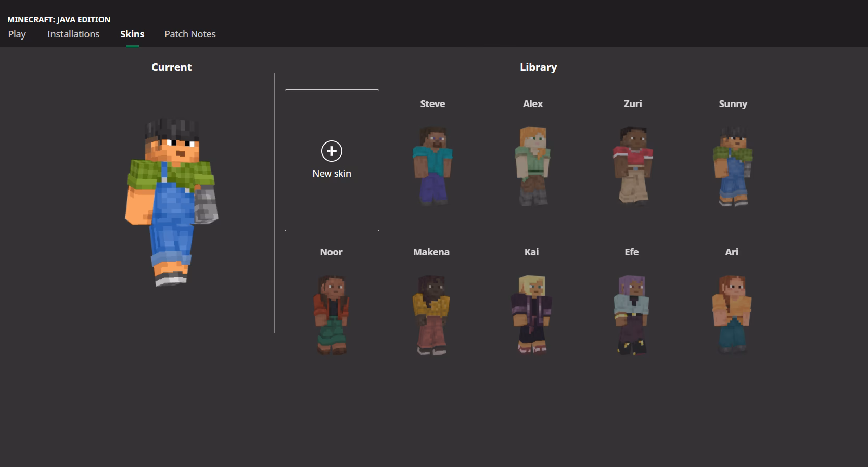Click the plus icon for a new skin

coord(332,151)
